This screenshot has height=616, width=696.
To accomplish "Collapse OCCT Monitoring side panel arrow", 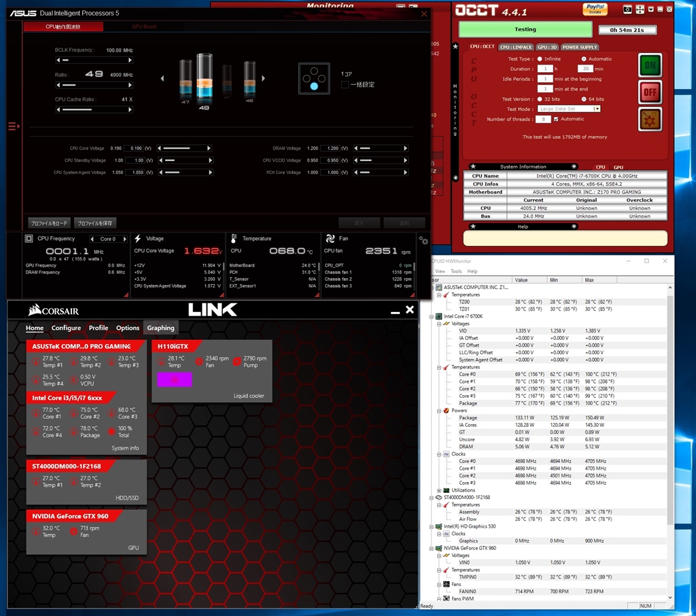I will [x=455, y=177].
